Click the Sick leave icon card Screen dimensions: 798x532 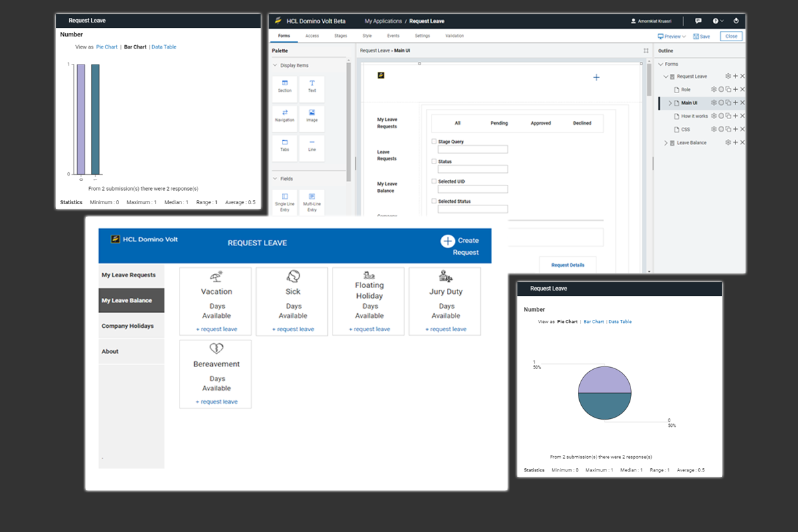[293, 276]
